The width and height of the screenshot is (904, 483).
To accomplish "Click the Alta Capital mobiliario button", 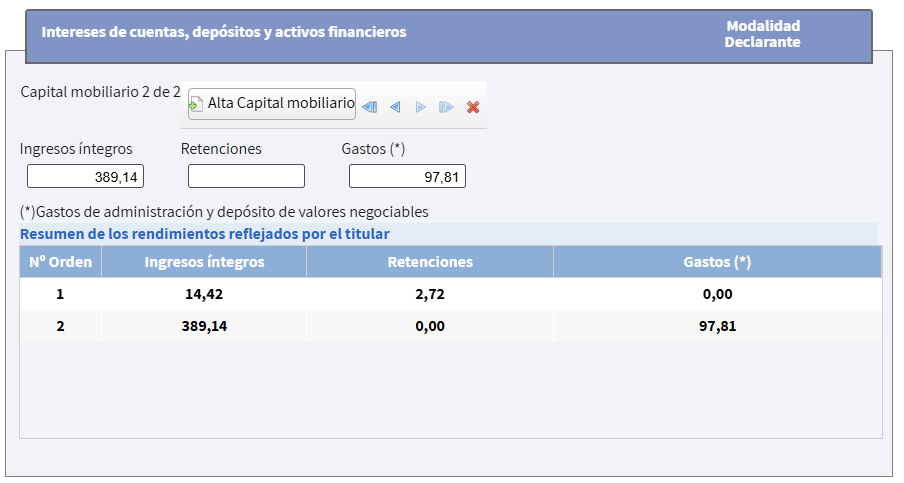I will click(272, 104).
